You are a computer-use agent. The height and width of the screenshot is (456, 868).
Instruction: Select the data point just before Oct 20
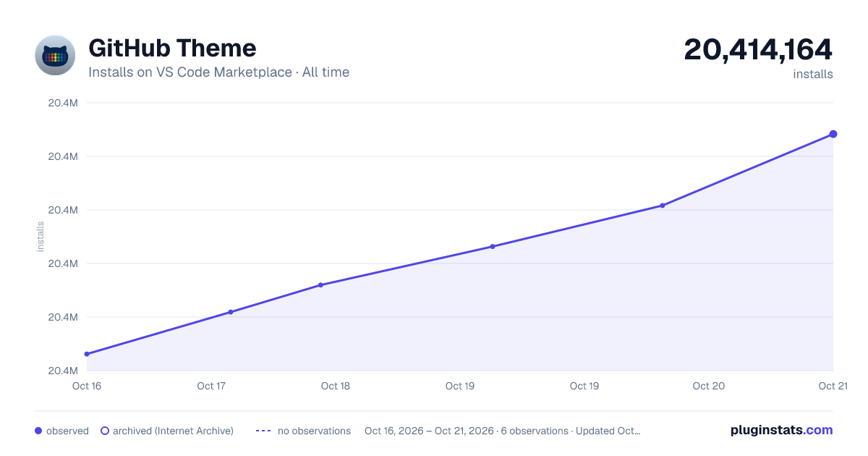pyautogui.click(x=663, y=206)
